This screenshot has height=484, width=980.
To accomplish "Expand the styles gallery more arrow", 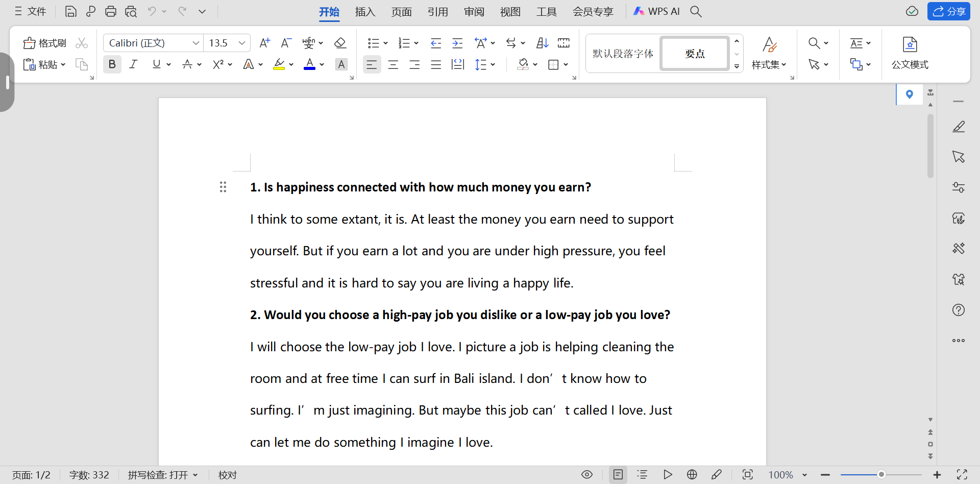I will click(x=737, y=66).
